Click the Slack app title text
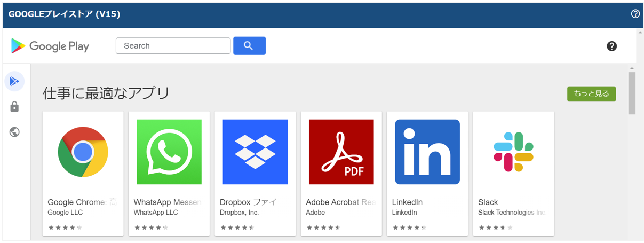This screenshot has height=243, width=644. 488,202
